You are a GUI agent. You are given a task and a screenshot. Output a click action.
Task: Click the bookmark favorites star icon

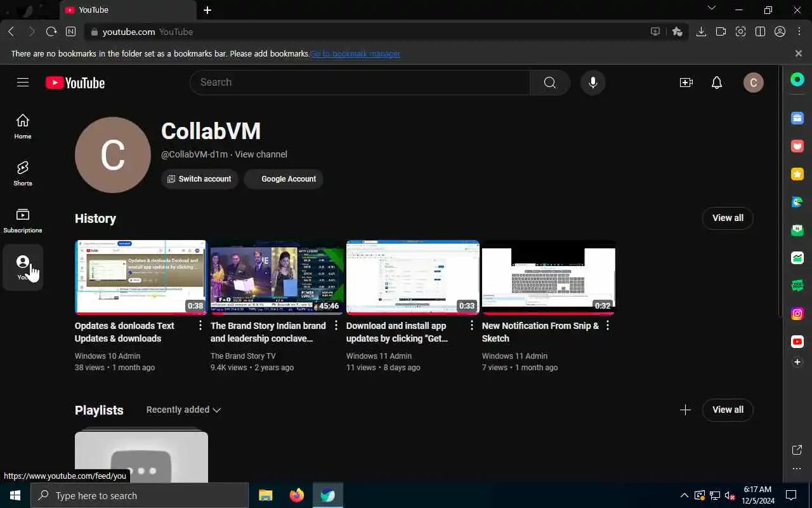pos(677,32)
